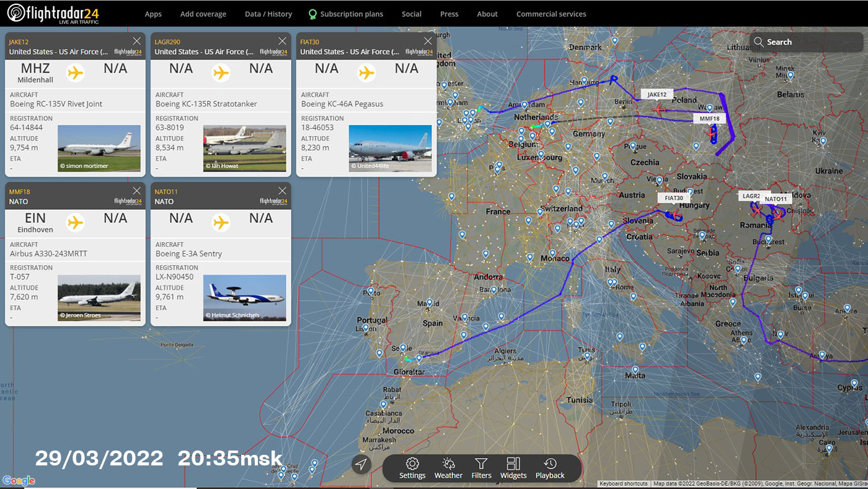Open flight Playback
This screenshot has width=868, height=489.
[550, 469]
